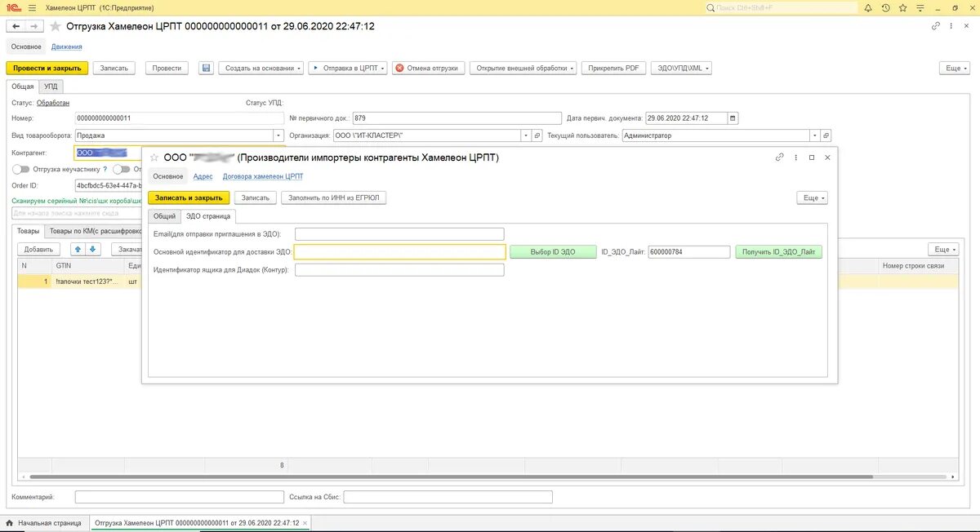Click the Add (Добавить) goods row button
This screenshot has width=980, height=532.
click(38, 249)
